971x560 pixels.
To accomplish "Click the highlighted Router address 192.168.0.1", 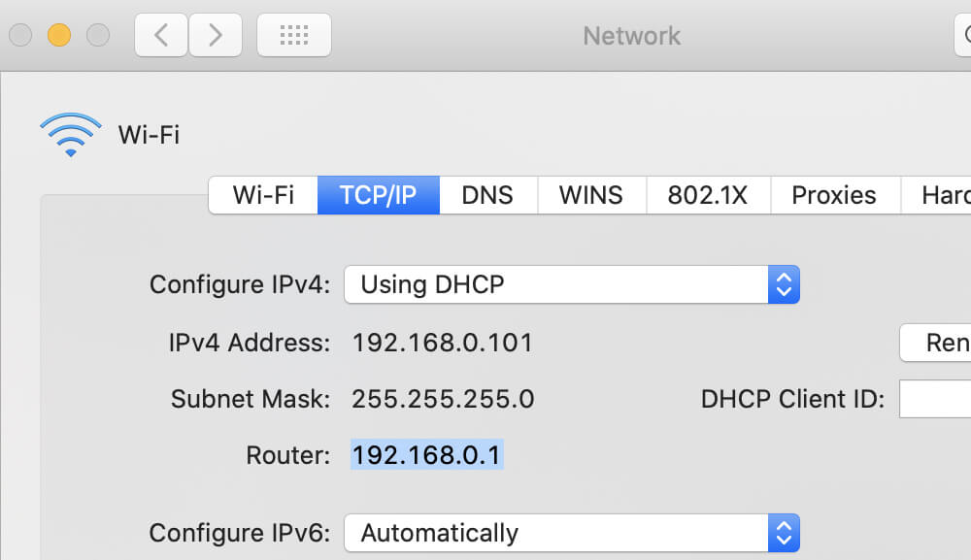I will (427, 455).
